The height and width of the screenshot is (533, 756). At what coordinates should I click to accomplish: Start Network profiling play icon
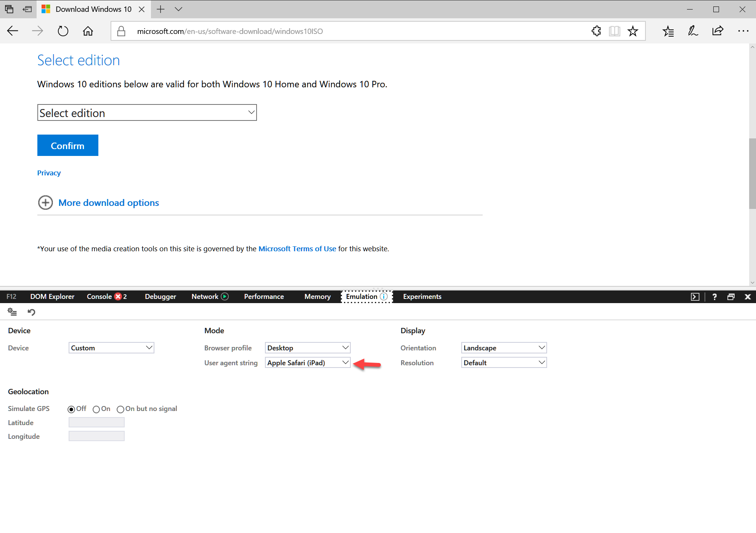coord(225,296)
